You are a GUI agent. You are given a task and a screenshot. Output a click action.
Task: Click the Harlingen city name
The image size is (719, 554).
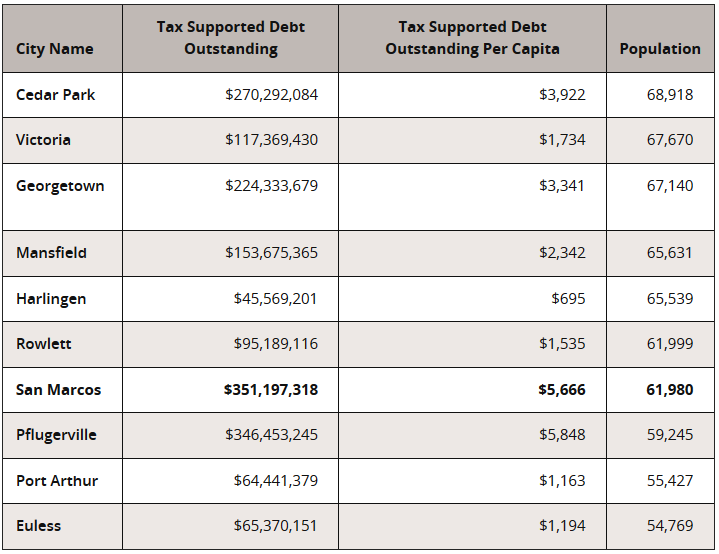pyautogui.click(x=51, y=299)
